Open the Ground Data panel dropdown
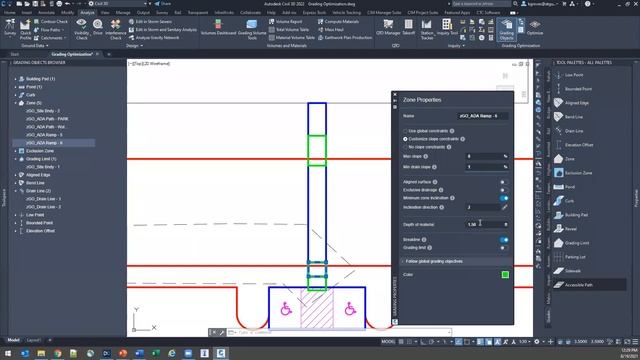640x360 pixels. pyautogui.click(x=35, y=46)
